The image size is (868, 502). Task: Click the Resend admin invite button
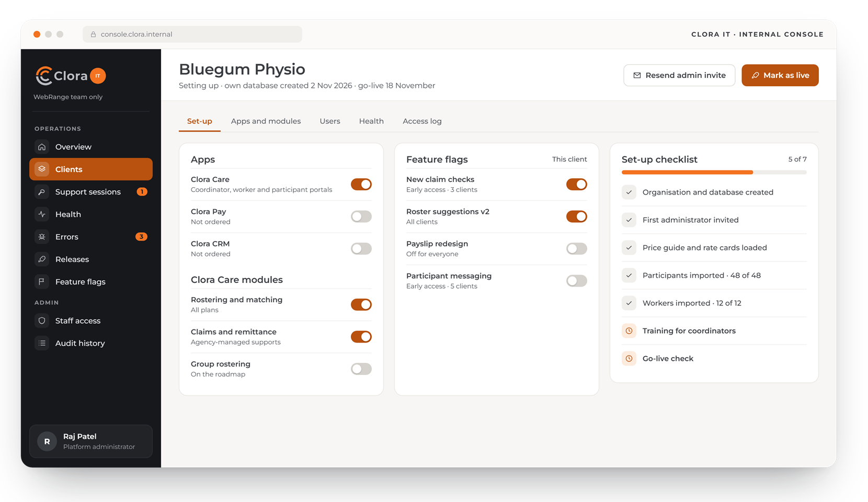679,75
